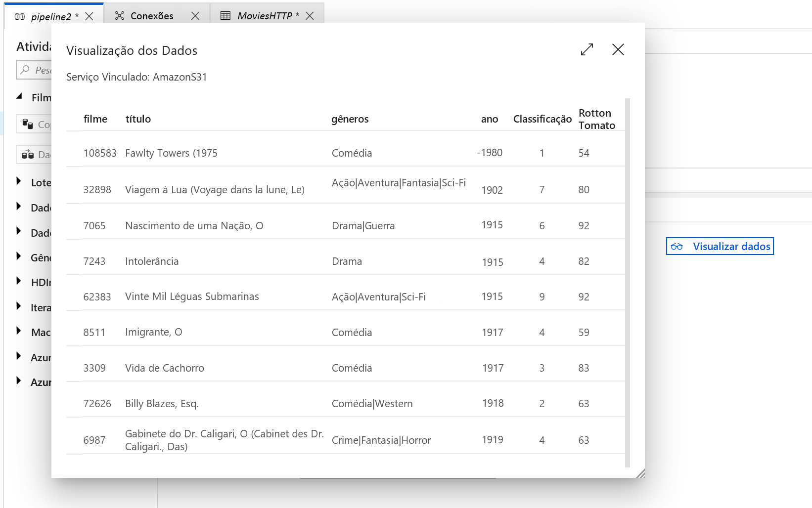Viewport: 812px width, 508px height.
Task: Click the film ID 32898 cell
Action: click(97, 190)
